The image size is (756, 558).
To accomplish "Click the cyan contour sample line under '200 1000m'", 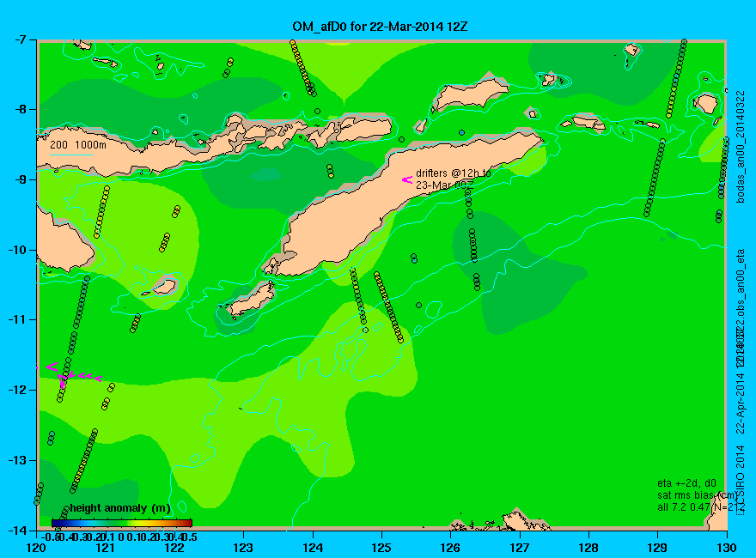I will (x=71, y=155).
